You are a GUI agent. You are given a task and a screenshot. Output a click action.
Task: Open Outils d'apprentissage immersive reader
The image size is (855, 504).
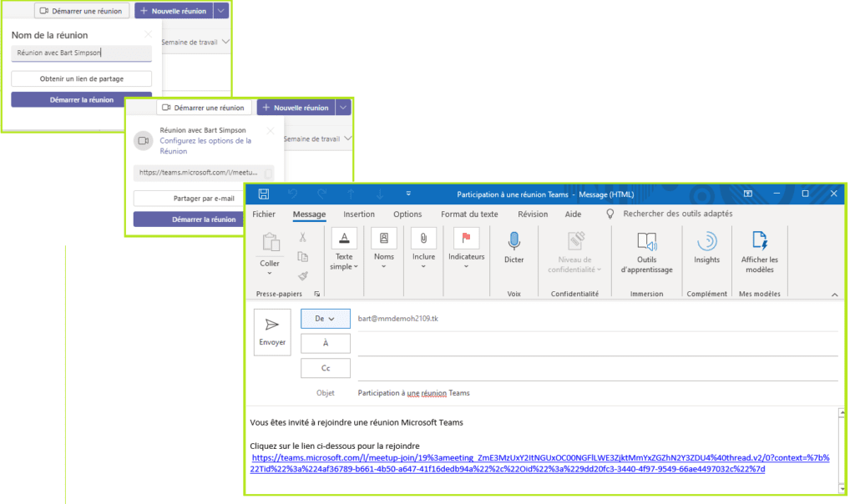647,252
